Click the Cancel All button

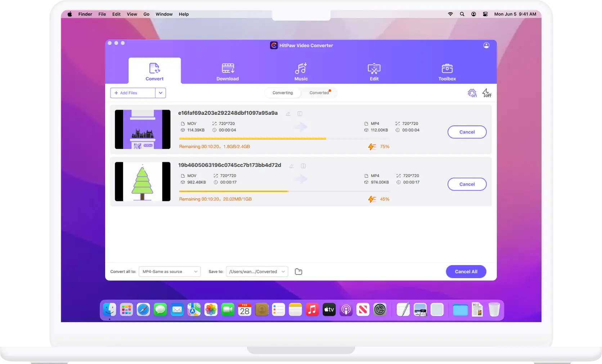(466, 272)
